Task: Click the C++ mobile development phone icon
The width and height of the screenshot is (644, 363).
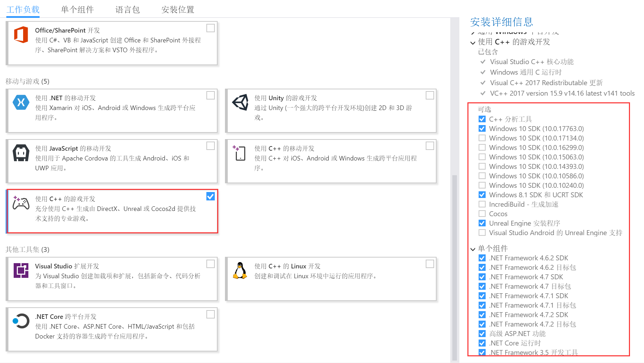Action: (240, 153)
